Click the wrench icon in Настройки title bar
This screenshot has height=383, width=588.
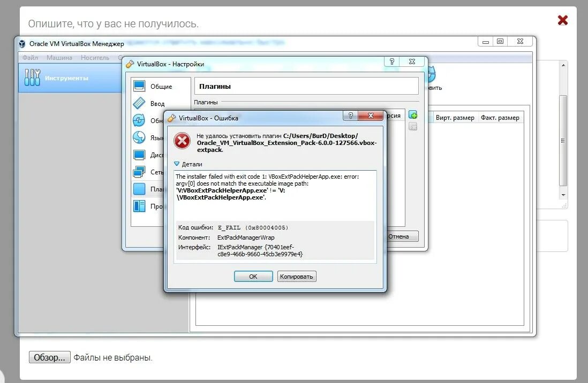coord(130,64)
